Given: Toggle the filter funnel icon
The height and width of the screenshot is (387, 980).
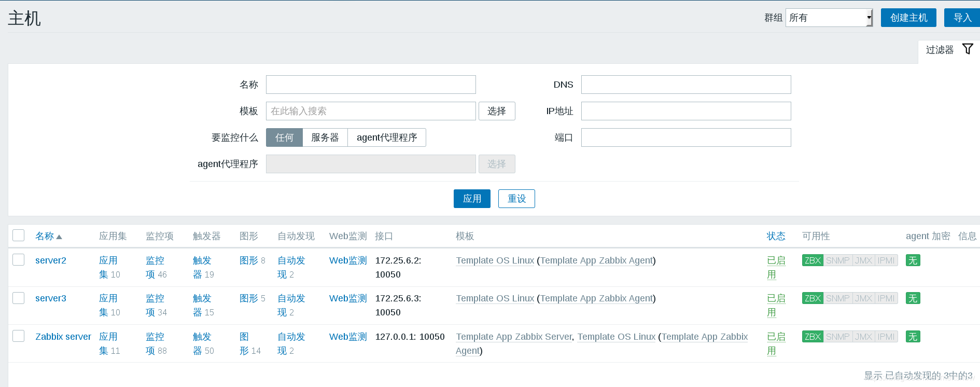Looking at the screenshot, I should click(x=968, y=49).
